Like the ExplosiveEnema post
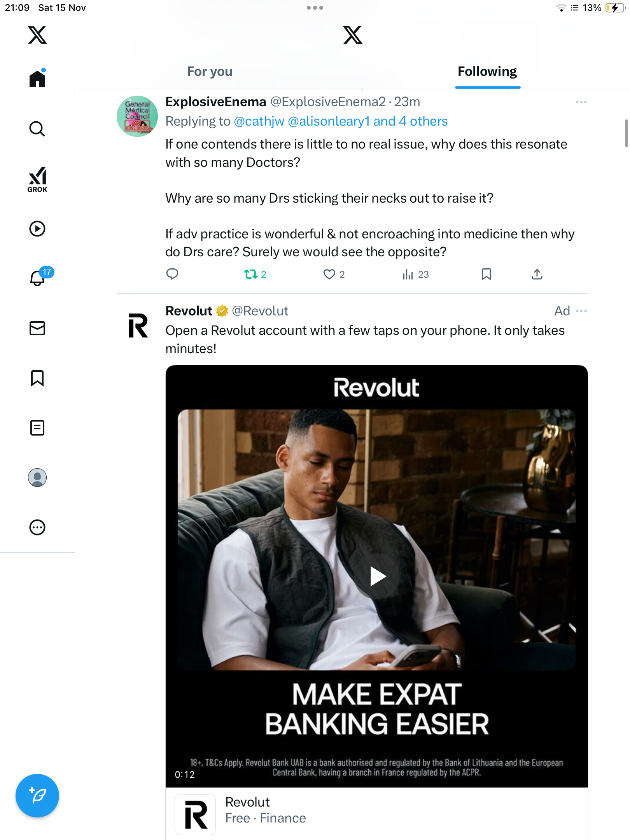The image size is (630, 840). tap(329, 275)
